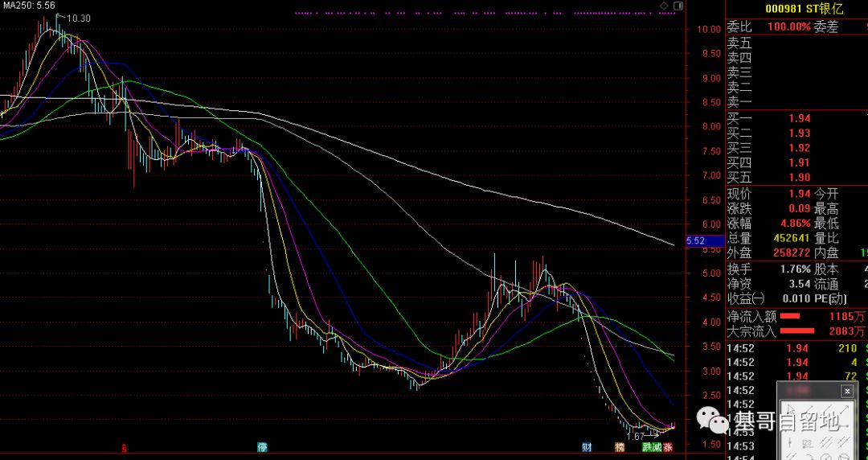This screenshot has width=868, height=460.
Task: Select the three parallel lines drawing tool
Action: pyautogui.click(x=826, y=442)
